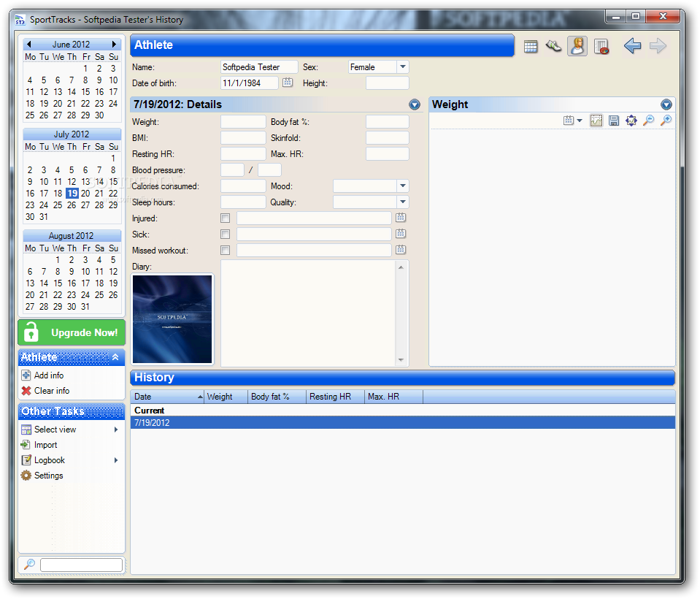This screenshot has height=599, width=700.
Task: Go back with the blue left arrow
Action: (x=633, y=45)
